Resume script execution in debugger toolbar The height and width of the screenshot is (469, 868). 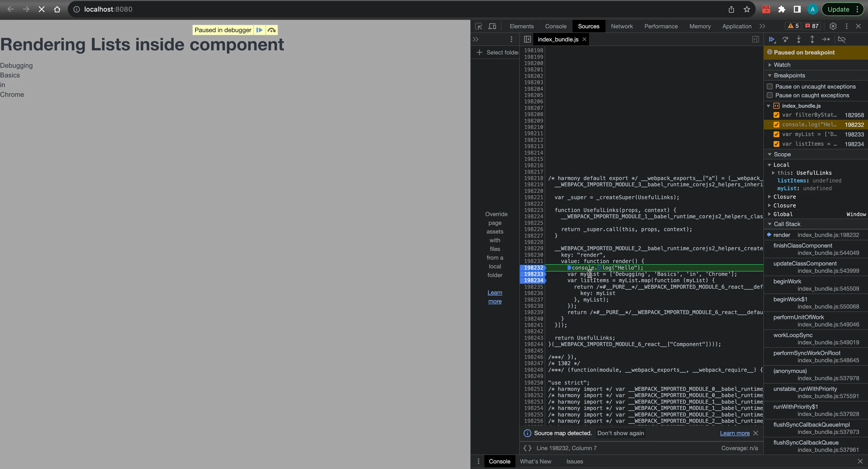coord(772,39)
